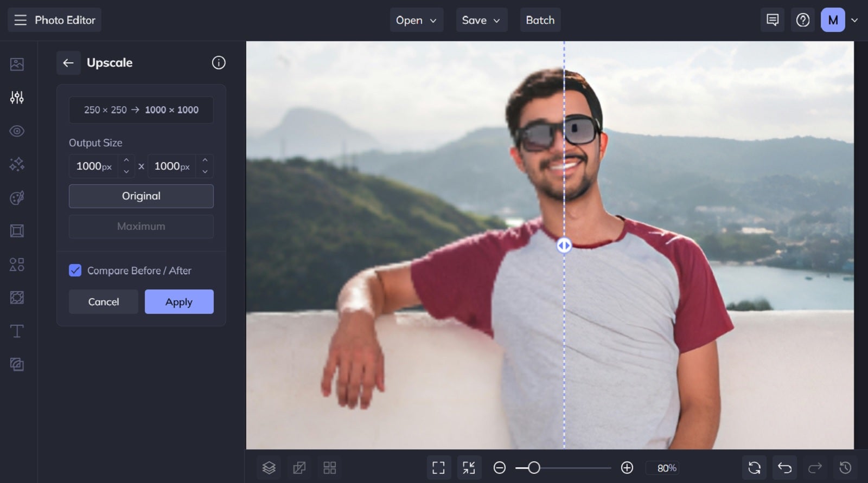Click the Photo Editor title text
This screenshot has width=868, height=483.
pyautogui.click(x=65, y=20)
